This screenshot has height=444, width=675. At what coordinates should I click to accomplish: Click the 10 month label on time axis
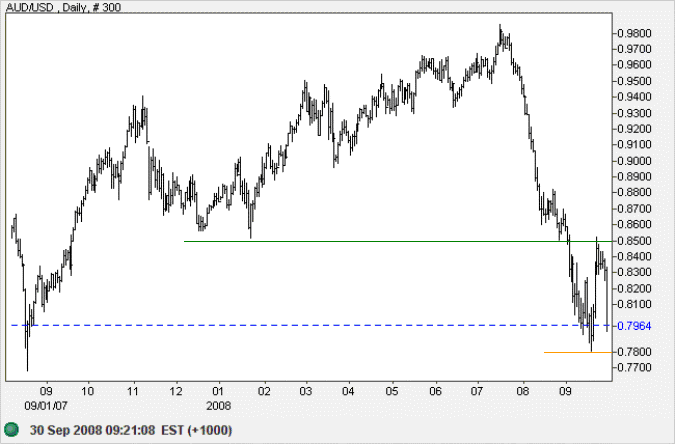tap(87, 391)
